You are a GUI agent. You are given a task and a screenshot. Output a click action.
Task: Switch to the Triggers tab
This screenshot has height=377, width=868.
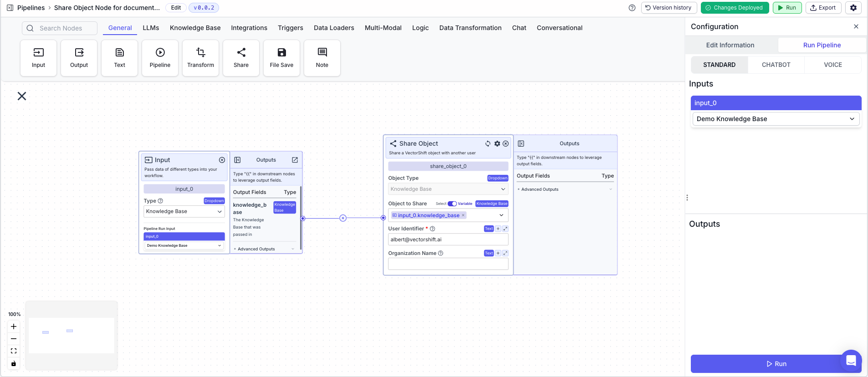[x=291, y=28]
